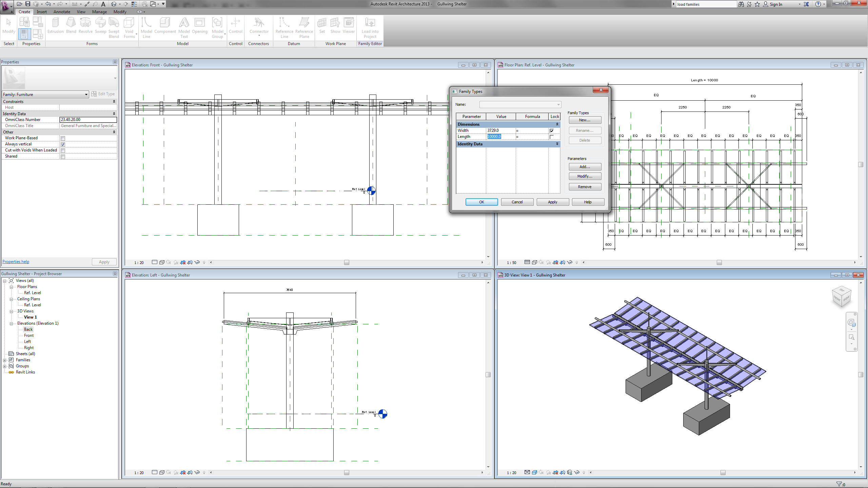
Task: Open the Properties help link
Action: coord(16,262)
